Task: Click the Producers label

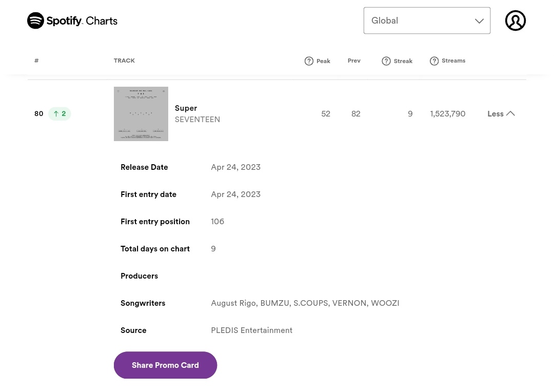Action: (139, 276)
